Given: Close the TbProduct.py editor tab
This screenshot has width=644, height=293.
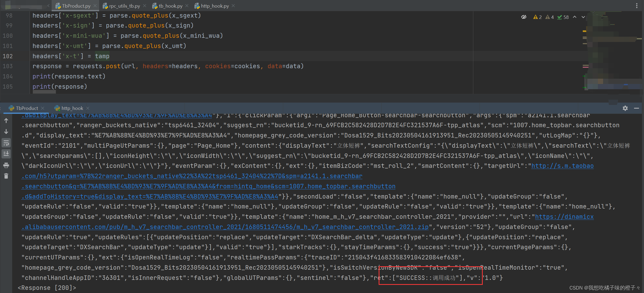Looking at the screenshot, I should [95, 6].
